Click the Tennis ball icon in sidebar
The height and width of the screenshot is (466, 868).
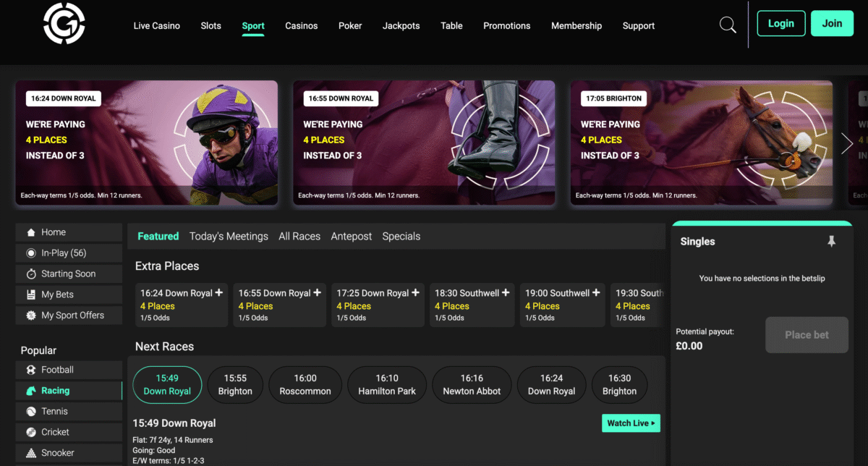(x=31, y=411)
